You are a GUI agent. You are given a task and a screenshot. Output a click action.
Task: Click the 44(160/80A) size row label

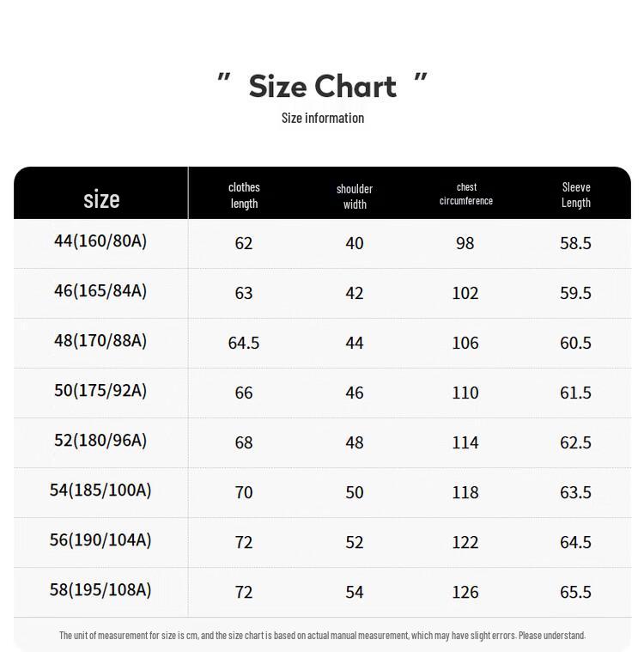click(x=100, y=241)
